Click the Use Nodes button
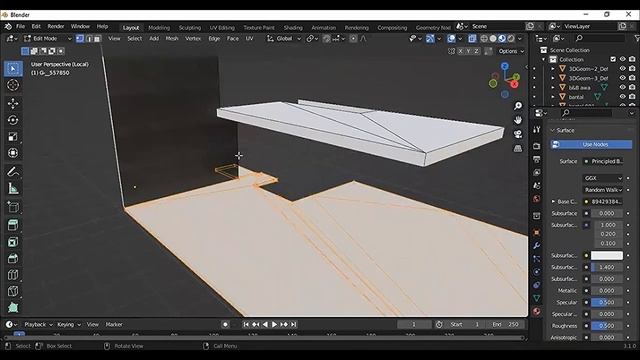 click(x=591, y=144)
